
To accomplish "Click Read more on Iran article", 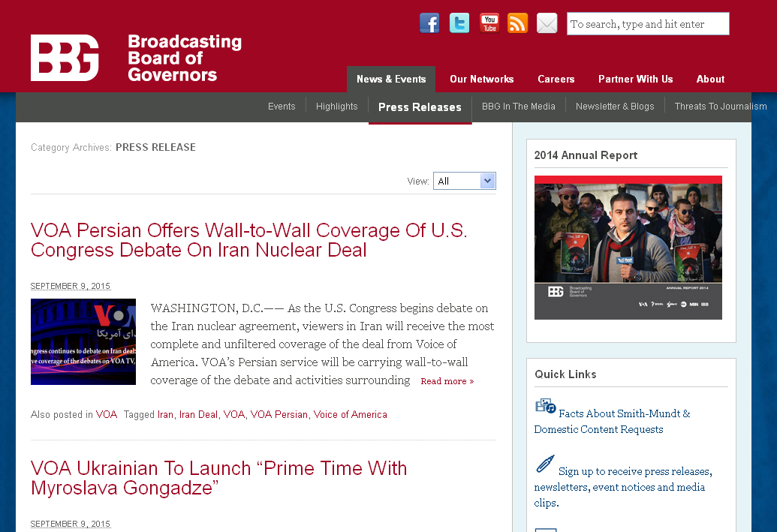I will (447, 381).
